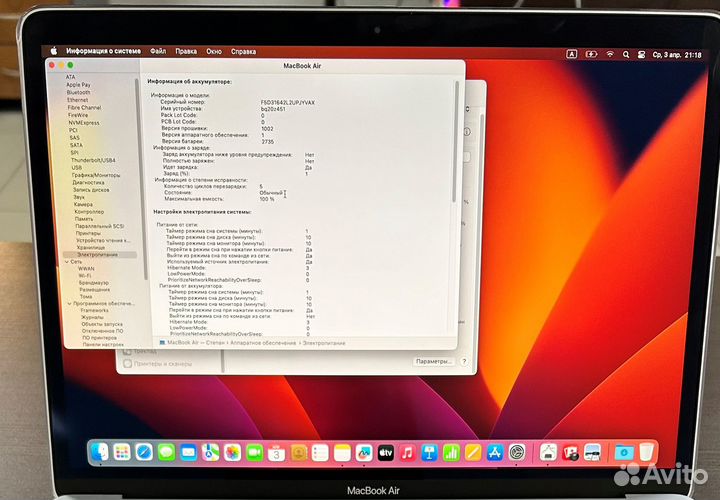Launch Safari from the Dock
720x500 pixels.
[144, 453]
